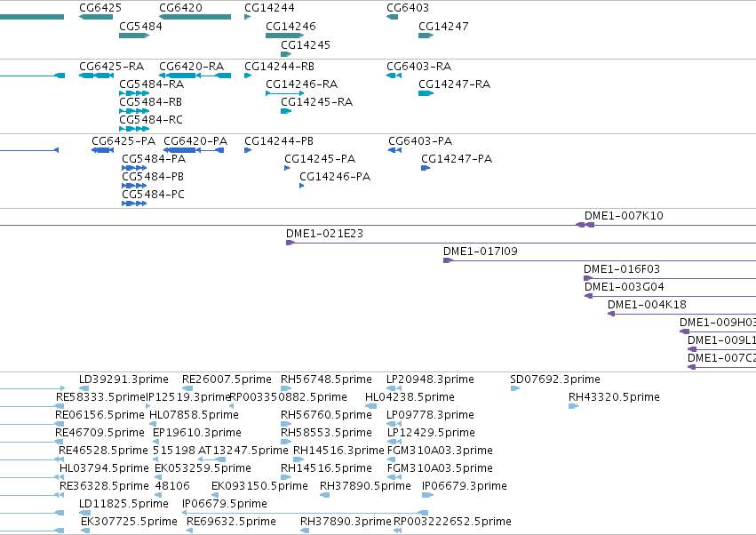Screen dimensions: 756x535
Task: Click clone DME1-007K10
Action: coord(624,216)
